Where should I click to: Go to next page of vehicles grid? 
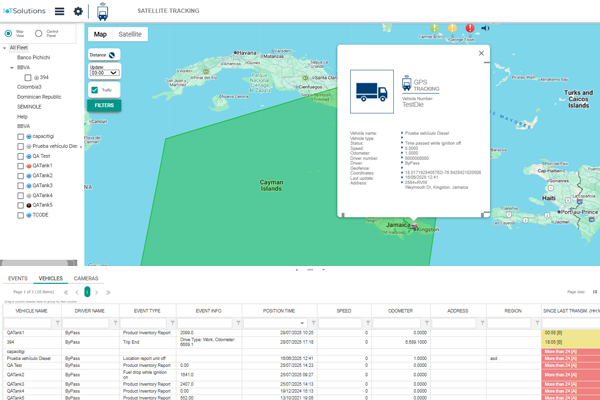[97, 292]
